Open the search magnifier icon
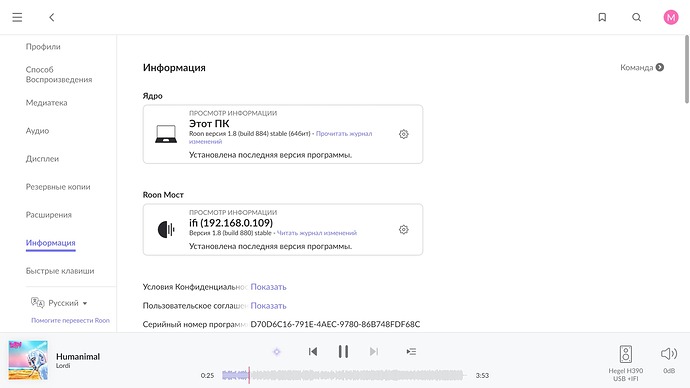This screenshot has height=388, width=690. tap(636, 17)
